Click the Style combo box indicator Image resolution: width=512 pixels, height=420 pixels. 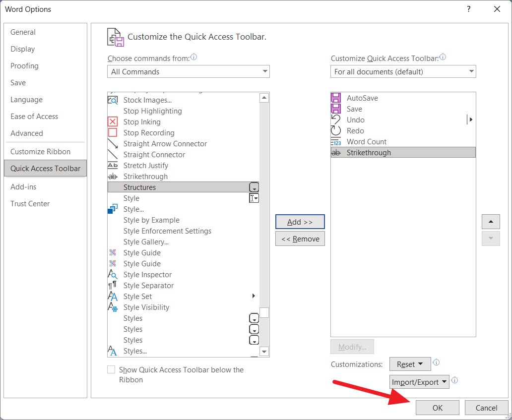tap(254, 198)
